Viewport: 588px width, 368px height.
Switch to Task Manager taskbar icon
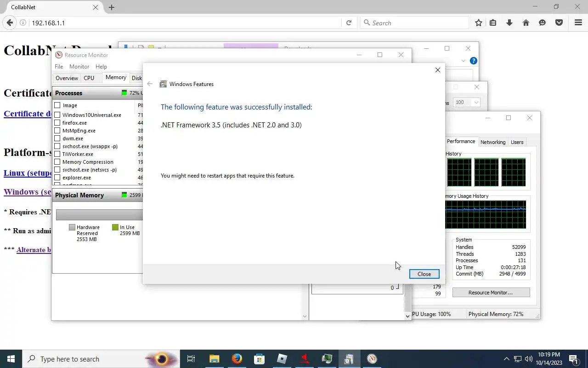(327, 359)
